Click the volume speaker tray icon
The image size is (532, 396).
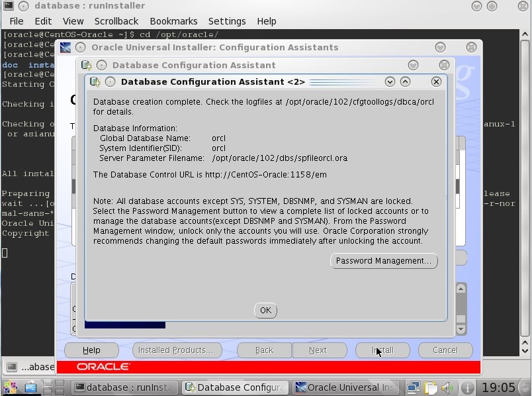pyautogui.click(x=447, y=387)
